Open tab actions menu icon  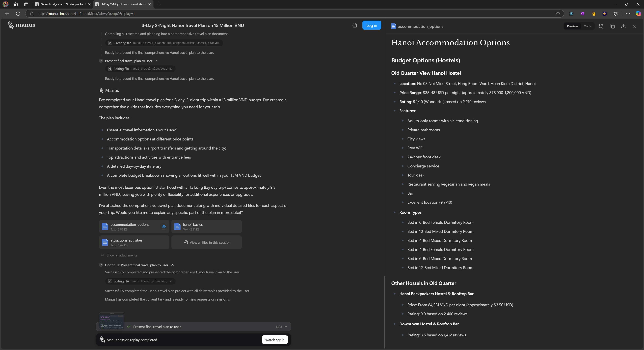[x=26, y=4]
